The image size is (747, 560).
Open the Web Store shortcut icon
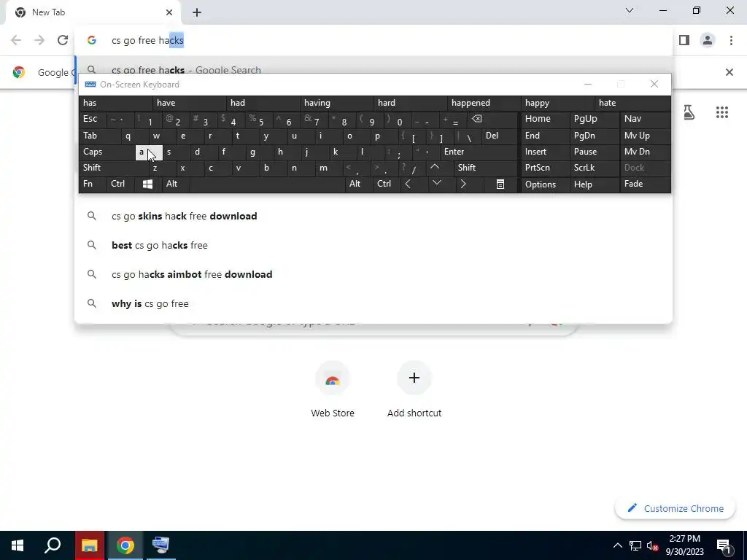coord(333,378)
